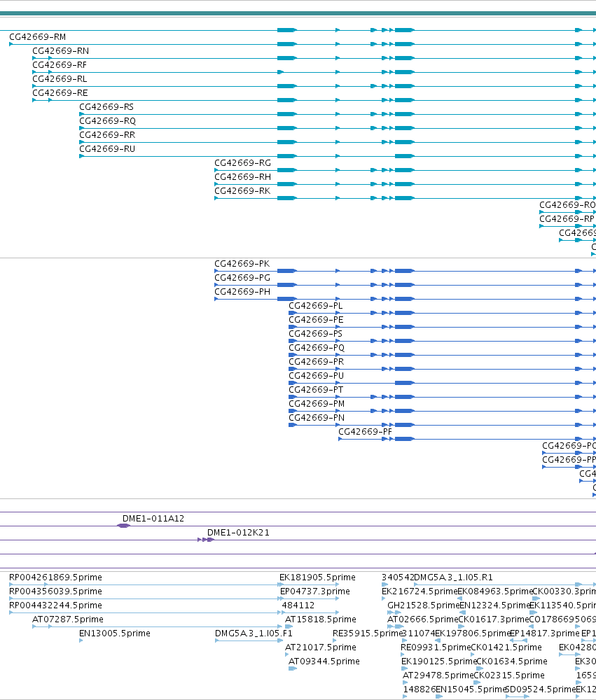Click the CG42669-RL transcript label
The height and width of the screenshot is (700, 596).
60,79
